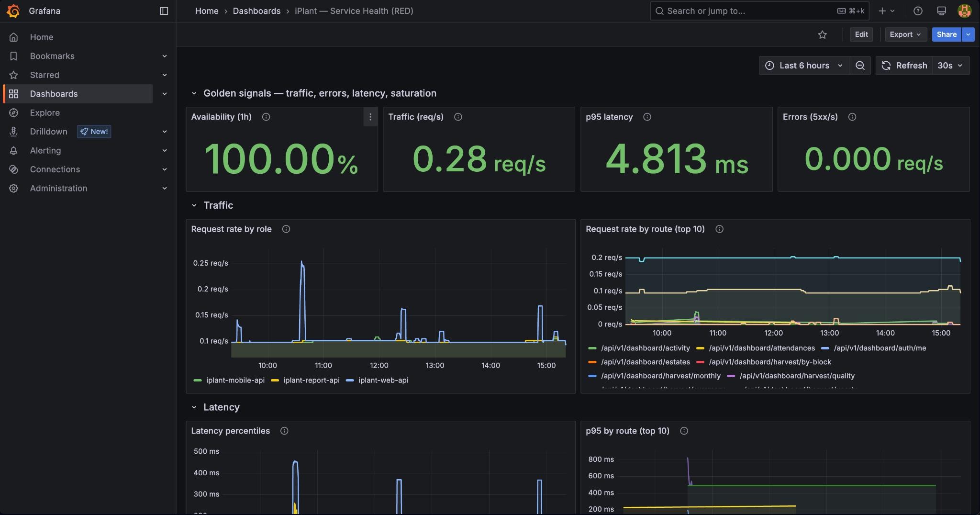Go to the Dashboards breadcrumb link
Viewport: 980px width, 515px height.
click(256, 11)
